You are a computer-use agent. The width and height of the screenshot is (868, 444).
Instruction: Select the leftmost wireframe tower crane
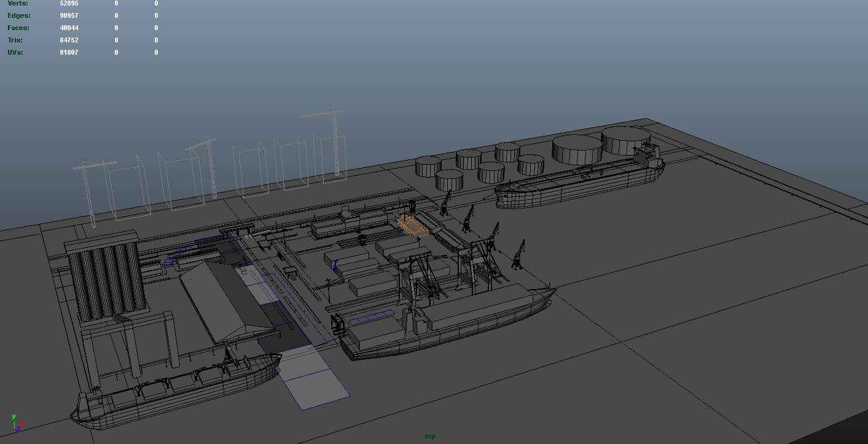92,191
